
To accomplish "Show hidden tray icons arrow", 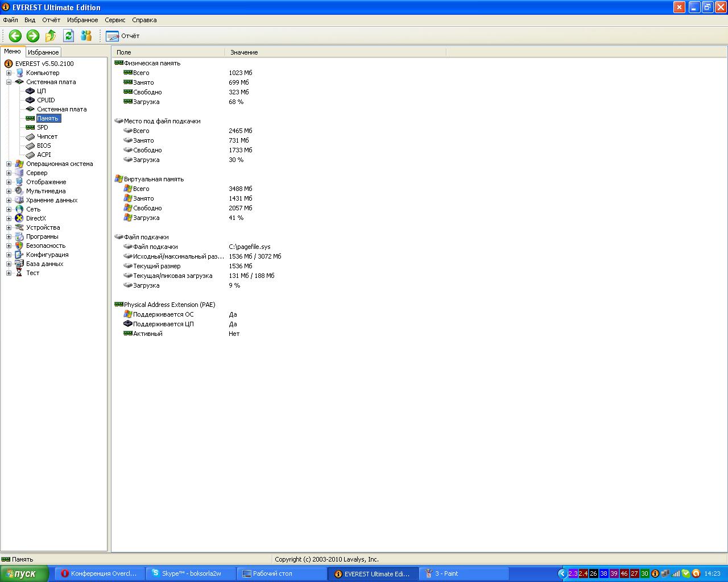I will [562, 574].
